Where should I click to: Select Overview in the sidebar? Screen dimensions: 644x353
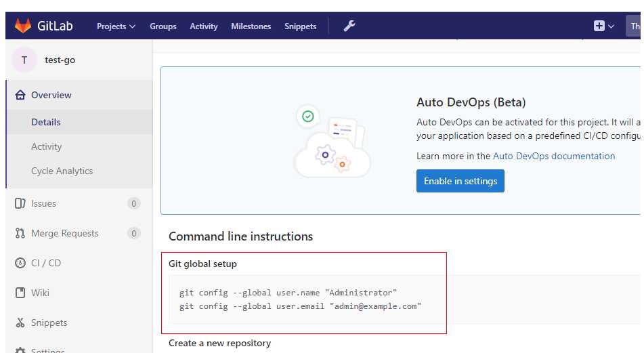click(x=51, y=95)
